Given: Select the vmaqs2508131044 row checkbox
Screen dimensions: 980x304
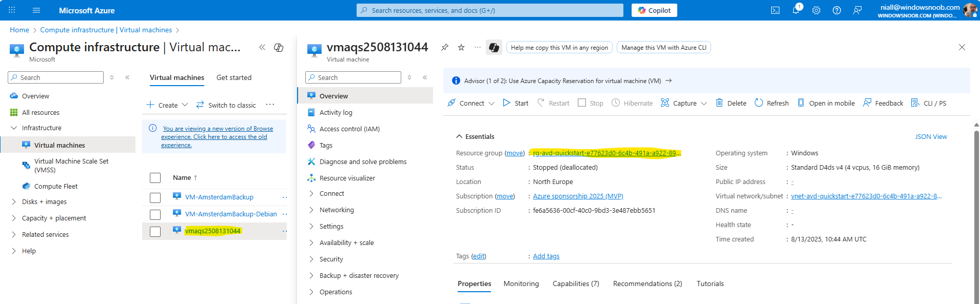Looking at the screenshot, I should [155, 232].
